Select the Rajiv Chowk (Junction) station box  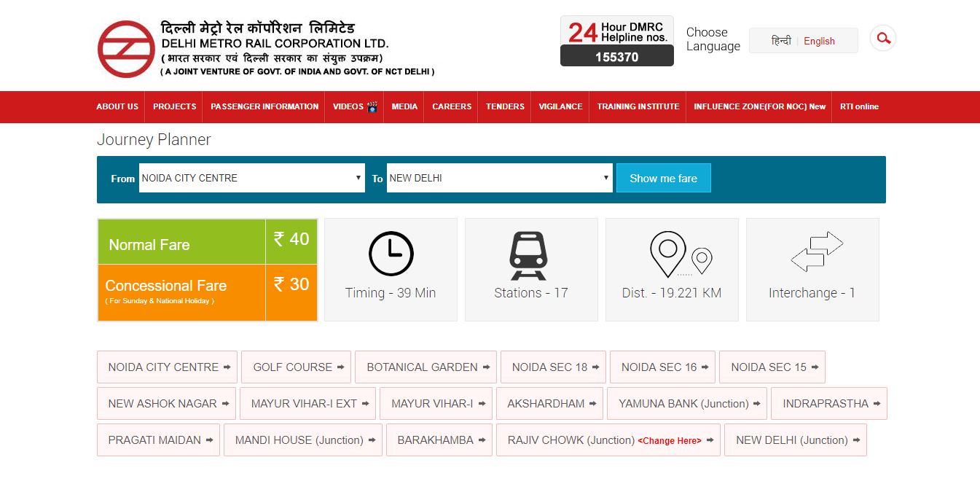point(571,440)
